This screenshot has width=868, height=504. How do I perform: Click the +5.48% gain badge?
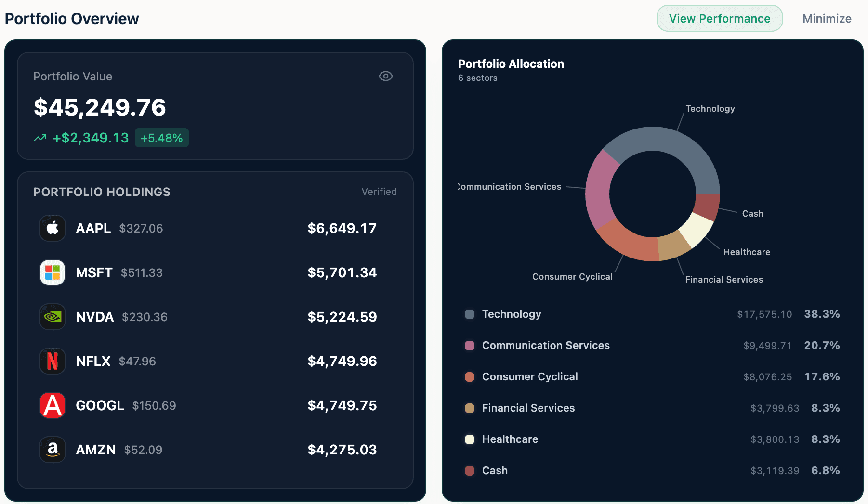click(x=162, y=138)
